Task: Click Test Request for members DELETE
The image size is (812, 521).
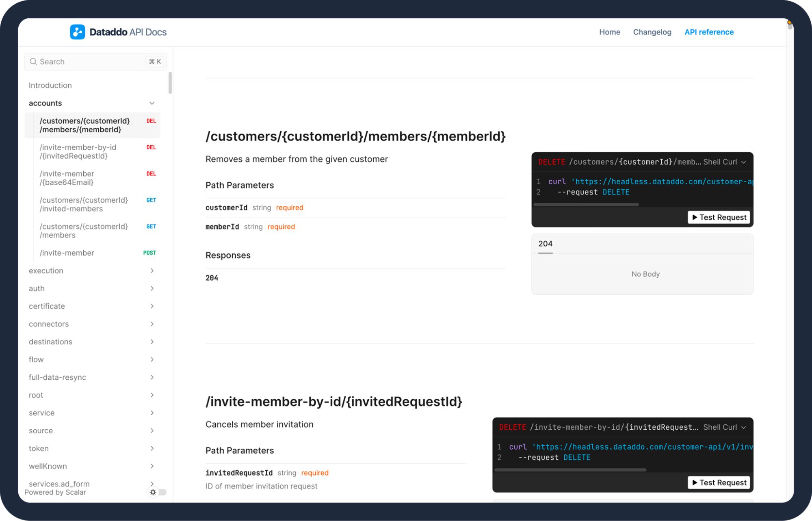Action: [x=719, y=217]
